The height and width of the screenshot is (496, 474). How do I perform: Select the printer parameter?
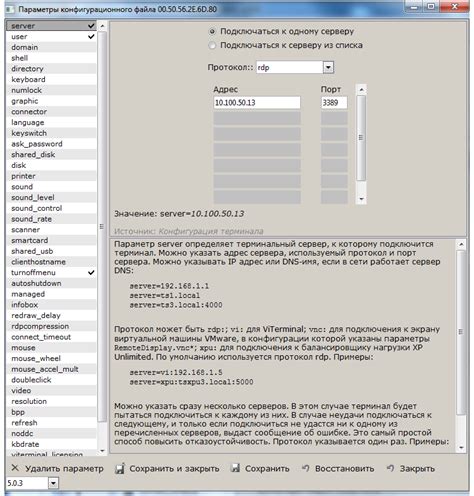(x=52, y=176)
